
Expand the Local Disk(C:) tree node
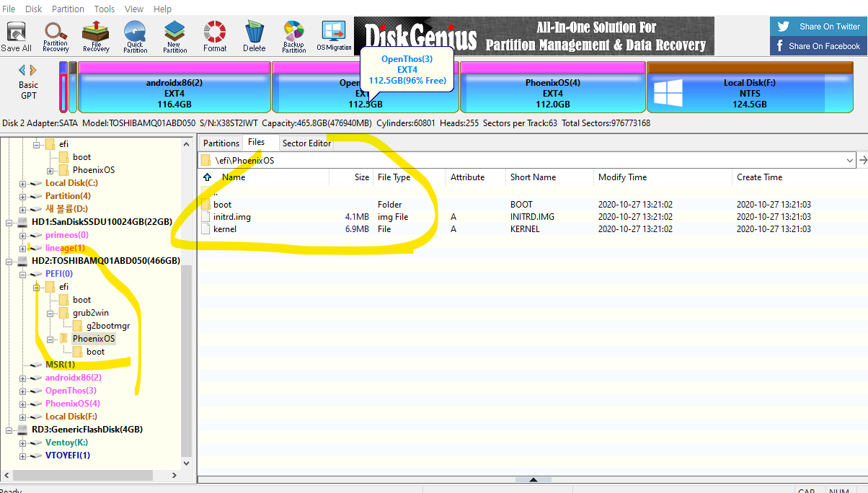tap(22, 183)
